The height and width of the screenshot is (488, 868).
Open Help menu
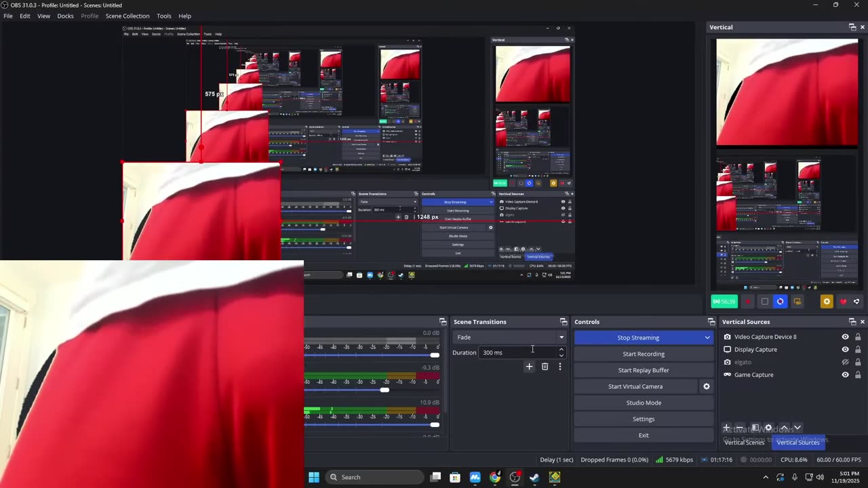coord(184,16)
